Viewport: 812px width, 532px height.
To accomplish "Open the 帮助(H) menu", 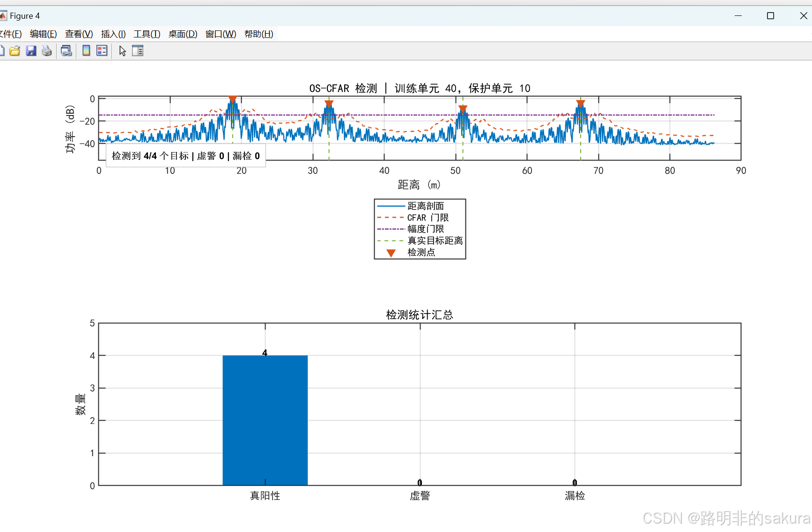I will coord(258,34).
